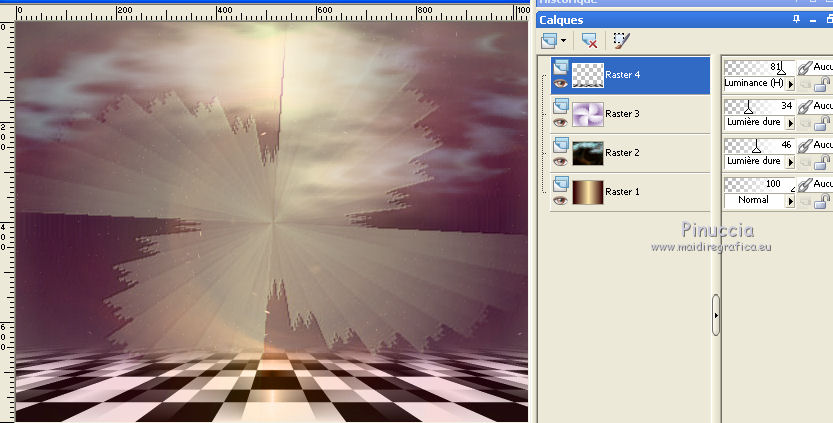Select the Raster 1 layer thumbnail
The image size is (833, 423).
588,191
